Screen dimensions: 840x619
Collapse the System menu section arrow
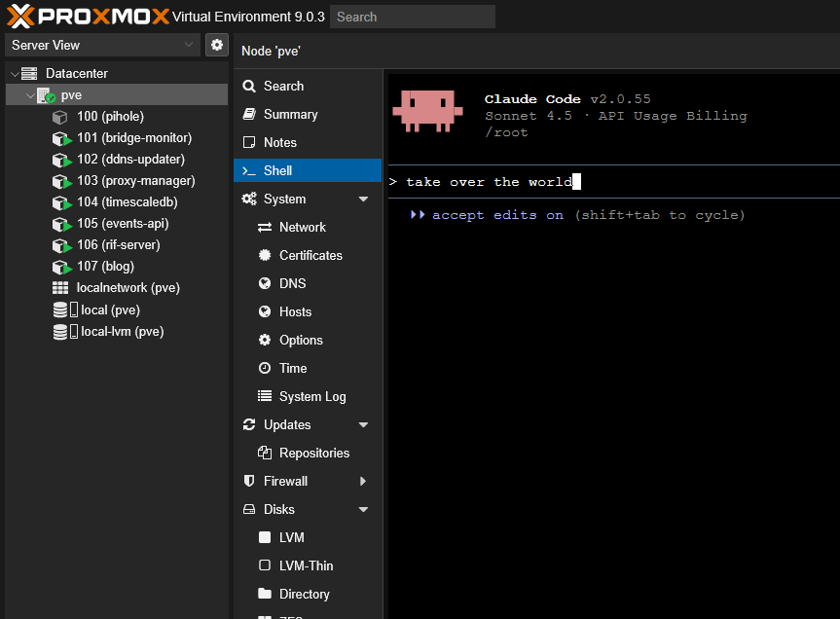click(x=363, y=200)
